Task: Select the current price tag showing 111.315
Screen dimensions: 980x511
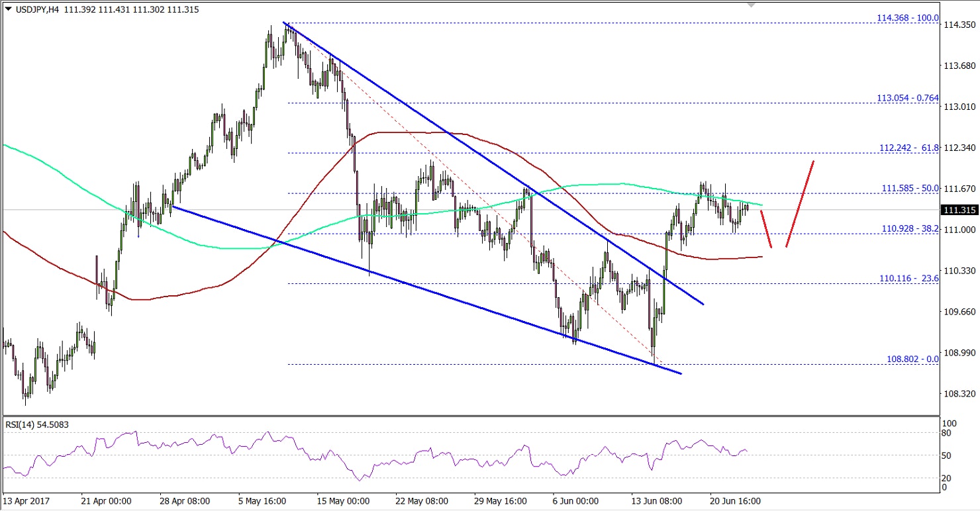Action: click(x=959, y=209)
